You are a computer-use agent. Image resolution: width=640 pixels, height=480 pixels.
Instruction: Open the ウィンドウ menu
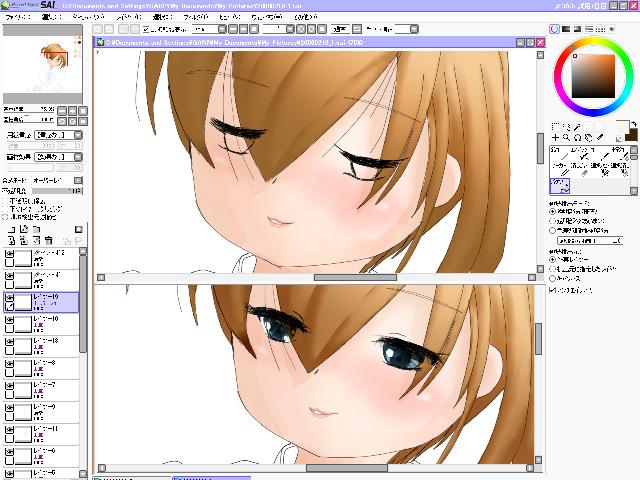pyautogui.click(x=267, y=17)
